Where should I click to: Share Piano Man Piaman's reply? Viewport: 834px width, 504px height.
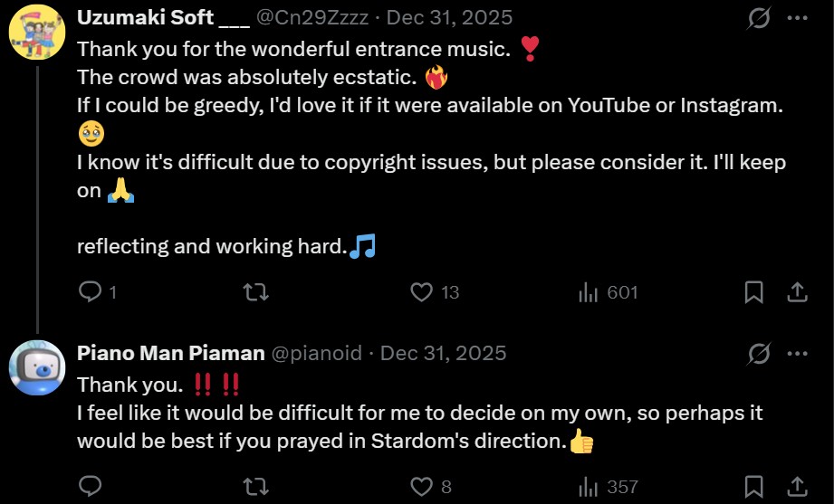coord(797,487)
